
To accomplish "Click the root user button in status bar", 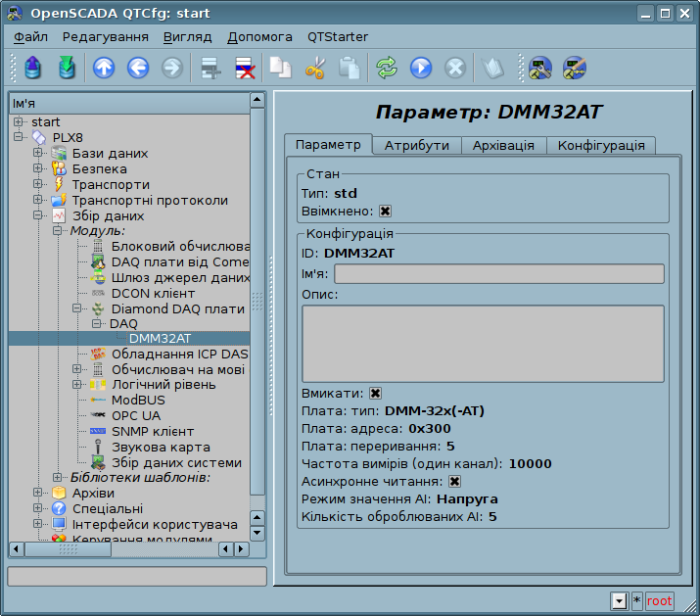I will click(659, 600).
